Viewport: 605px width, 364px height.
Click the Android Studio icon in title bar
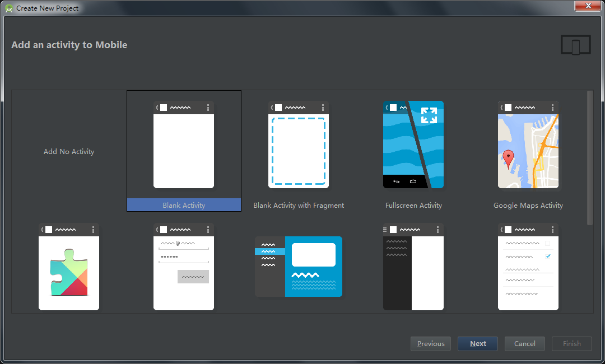(x=9, y=8)
